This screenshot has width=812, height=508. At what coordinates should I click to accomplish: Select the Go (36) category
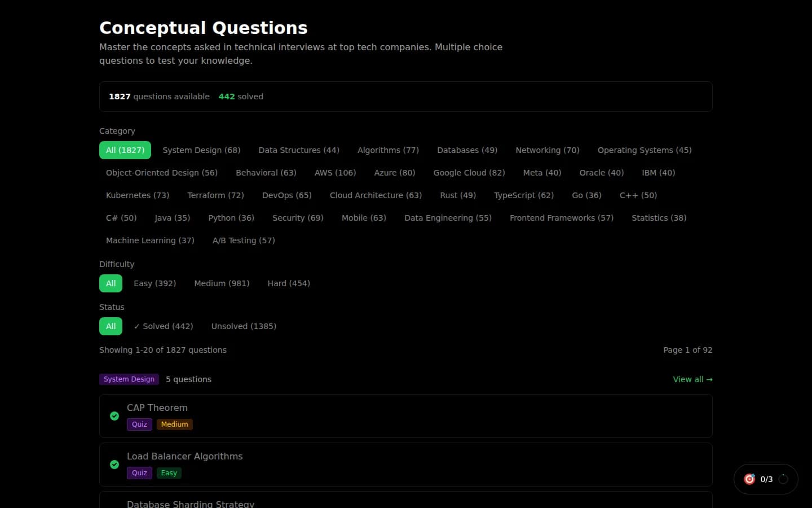tap(586, 195)
